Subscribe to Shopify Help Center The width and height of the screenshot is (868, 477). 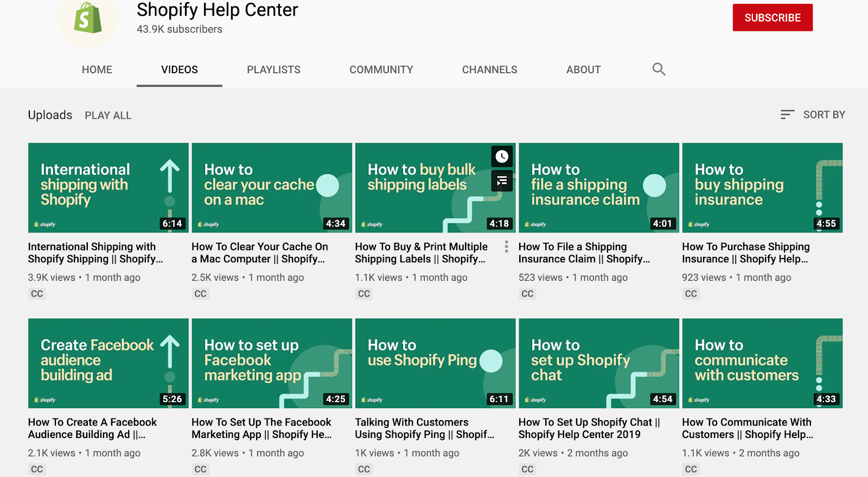(x=773, y=17)
